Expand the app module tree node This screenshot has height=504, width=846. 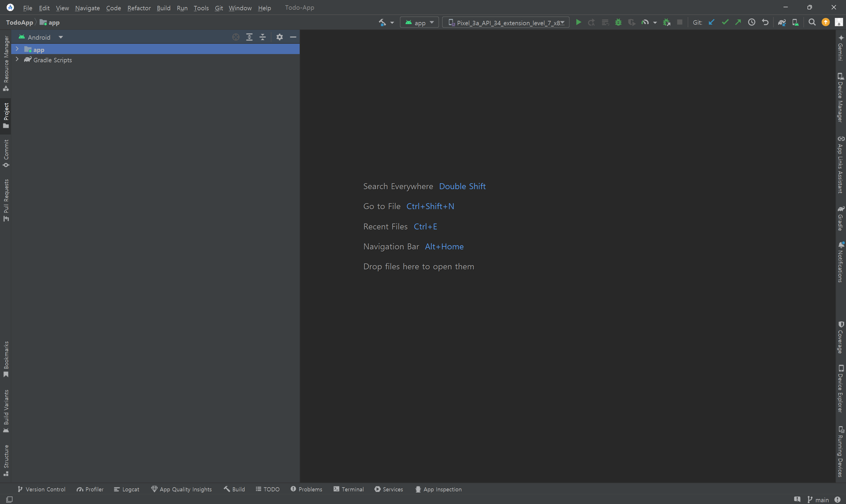pyautogui.click(x=17, y=49)
